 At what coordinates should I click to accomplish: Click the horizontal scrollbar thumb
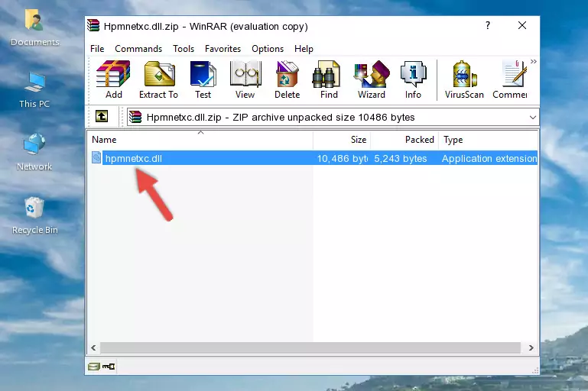click(x=310, y=347)
